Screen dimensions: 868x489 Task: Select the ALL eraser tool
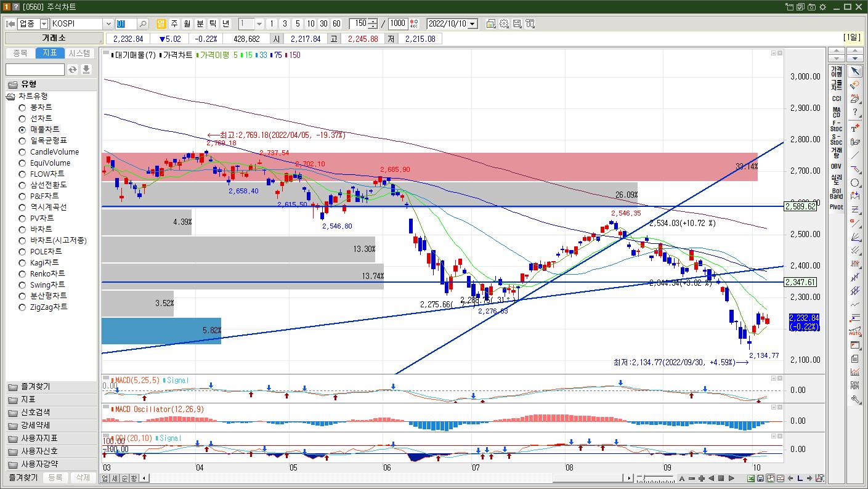coord(855,98)
